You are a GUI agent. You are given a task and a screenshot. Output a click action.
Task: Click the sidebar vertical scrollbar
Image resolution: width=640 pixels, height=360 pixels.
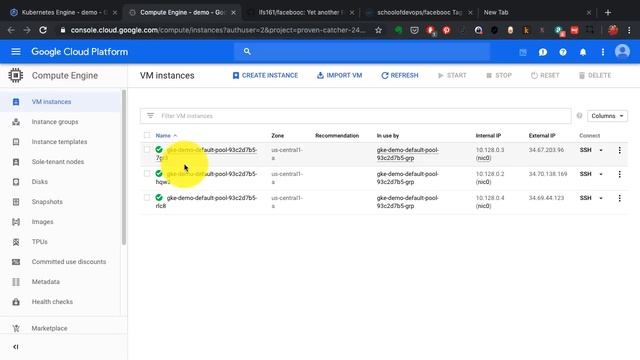pos(124,167)
